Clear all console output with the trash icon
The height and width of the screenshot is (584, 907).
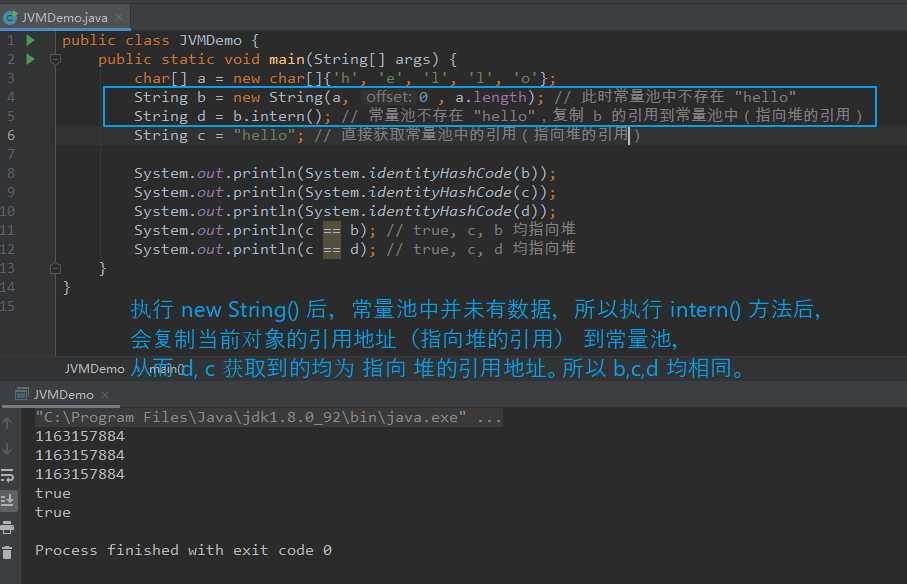(x=8, y=553)
